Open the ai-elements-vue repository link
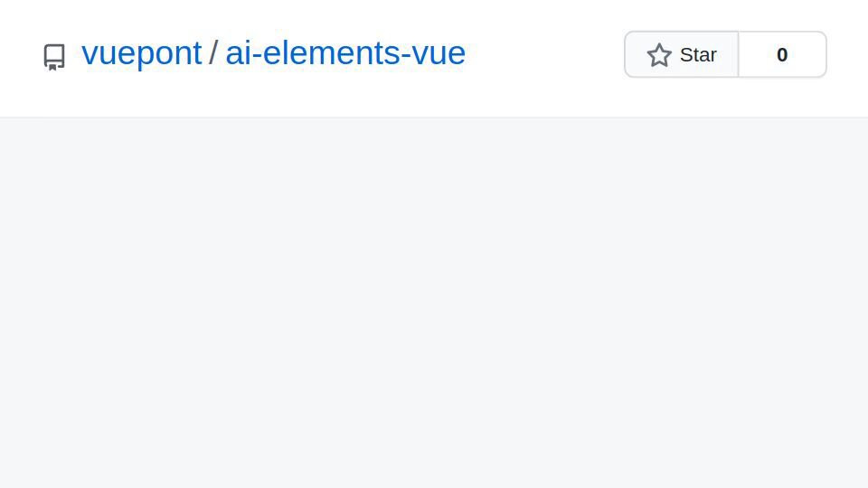This screenshot has height=488, width=868. [345, 53]
